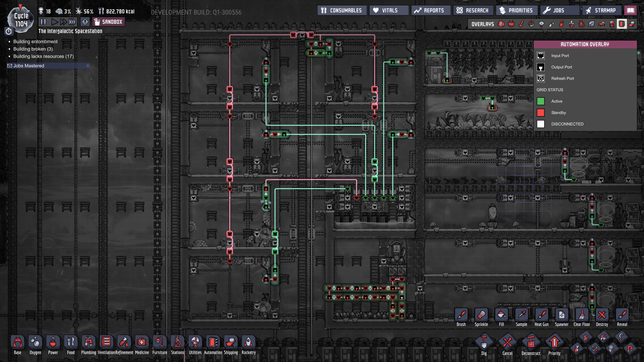Open the germ overlay

(x=582, y=24)
